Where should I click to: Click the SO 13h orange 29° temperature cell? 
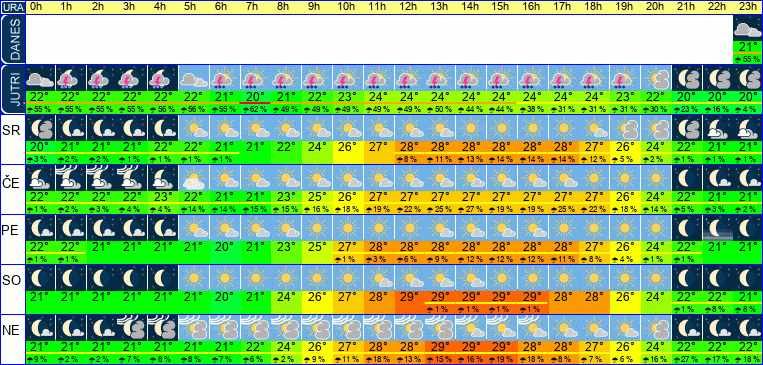[x=440, y=296]
